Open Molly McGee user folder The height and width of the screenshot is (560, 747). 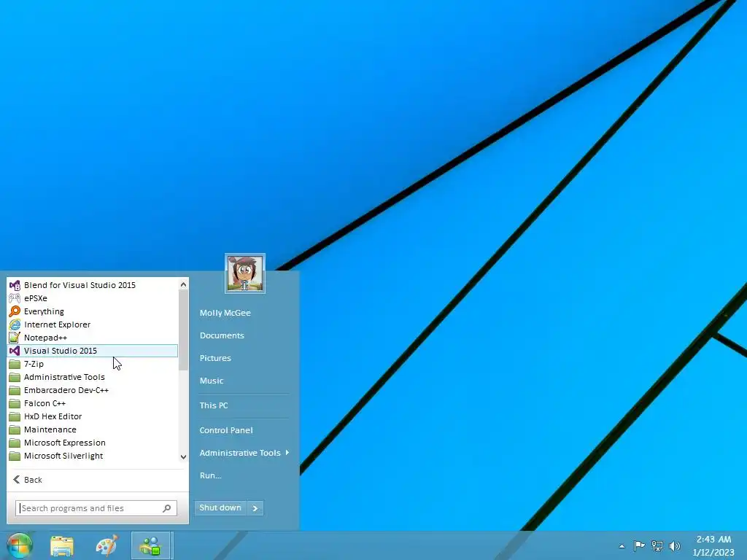tap(225, 313)
